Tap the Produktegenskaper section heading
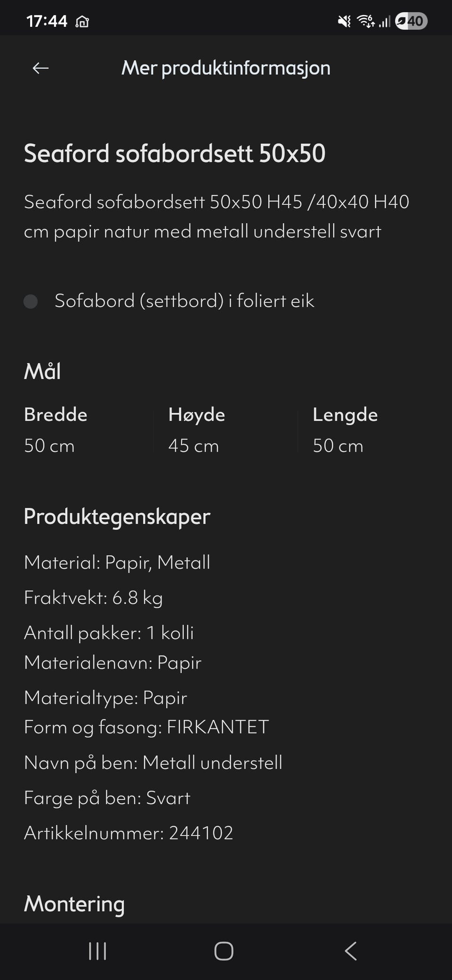This screenshot has width=452, height=980. pyautogui.click(x=117, y=516)
